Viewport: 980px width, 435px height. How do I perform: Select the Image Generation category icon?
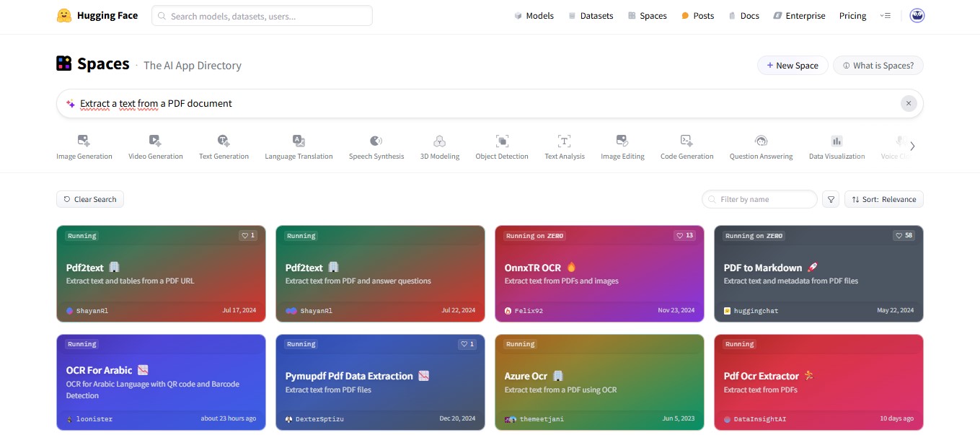coord(84,141)
